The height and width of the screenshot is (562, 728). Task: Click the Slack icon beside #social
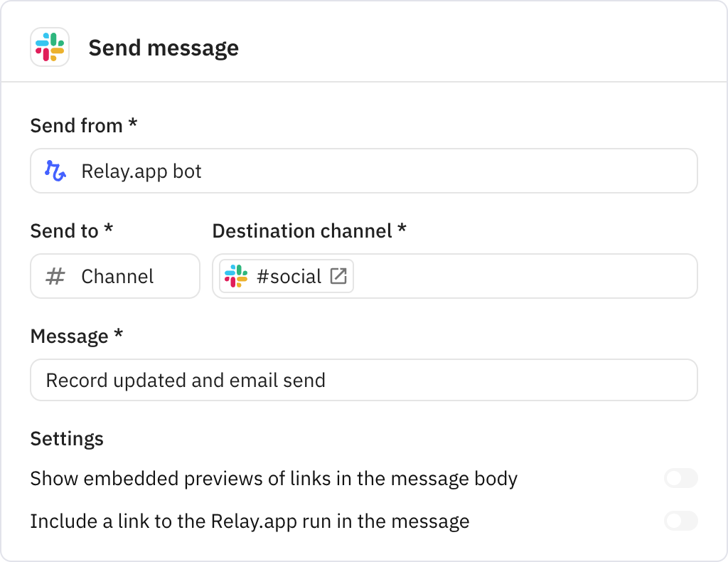click(235, 277)
